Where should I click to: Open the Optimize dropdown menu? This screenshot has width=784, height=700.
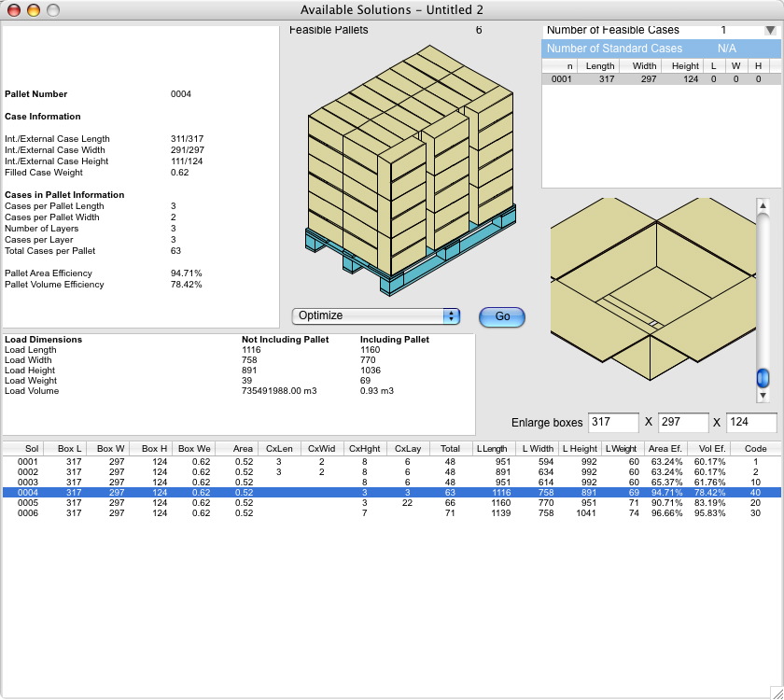(375, 316)
